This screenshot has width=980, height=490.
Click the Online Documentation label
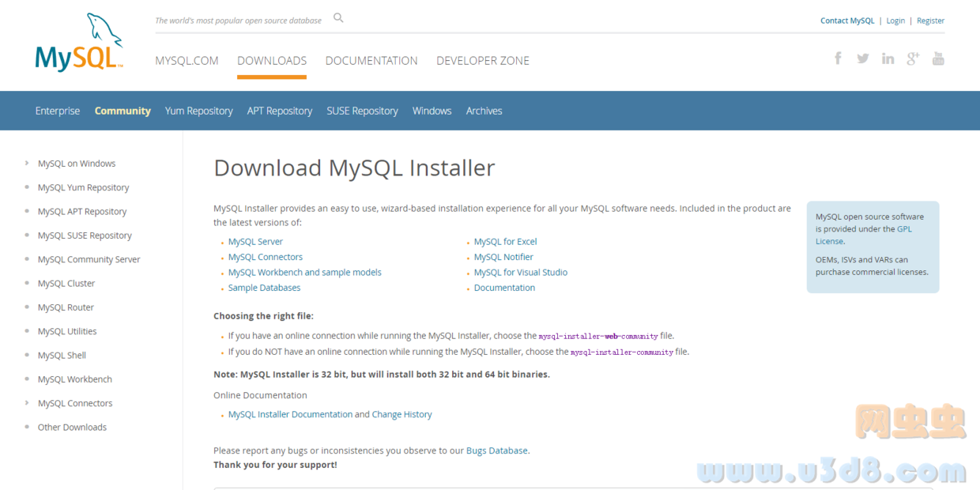(x=260, y=395)
